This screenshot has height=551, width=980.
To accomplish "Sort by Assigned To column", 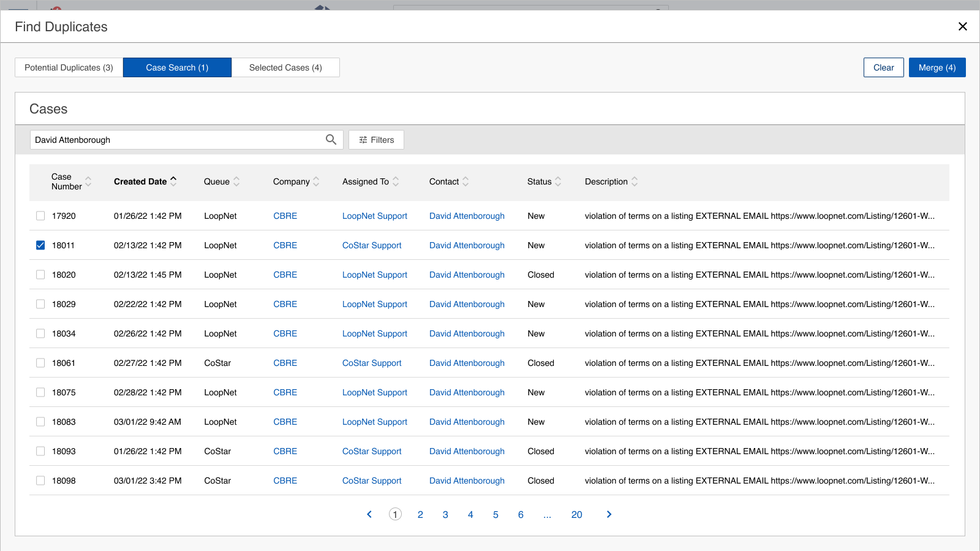I will pyautogui.click(x=396, y=181).
